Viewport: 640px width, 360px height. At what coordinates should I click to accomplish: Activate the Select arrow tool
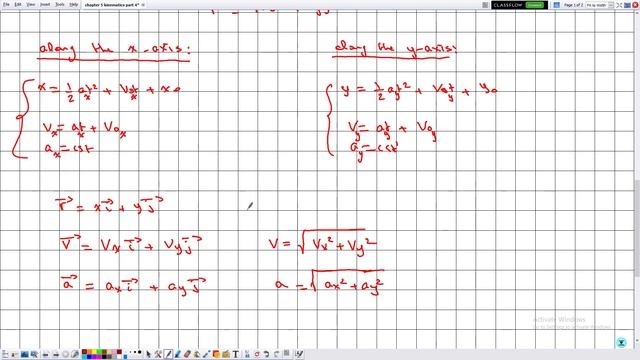pyautogui.click(x=149, y=354)
